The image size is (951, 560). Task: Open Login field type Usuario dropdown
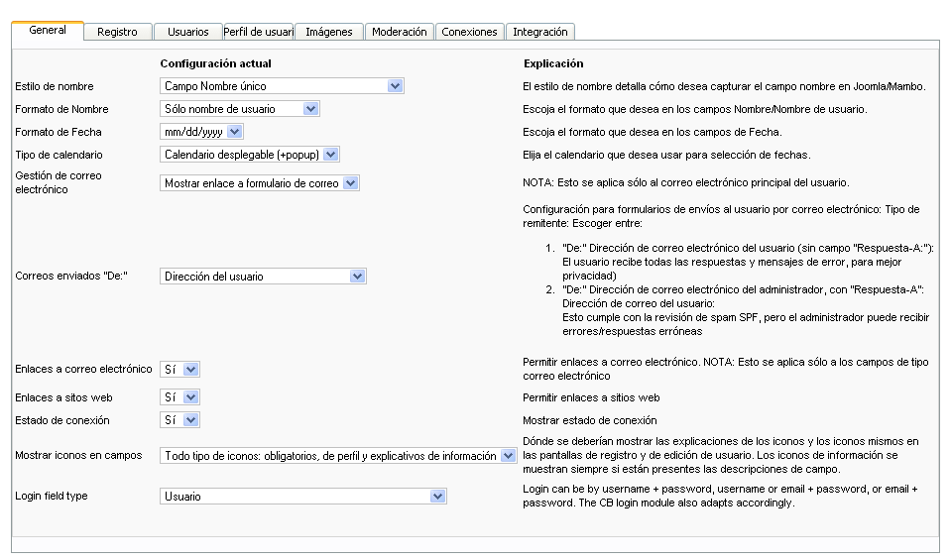click(303, 497)
